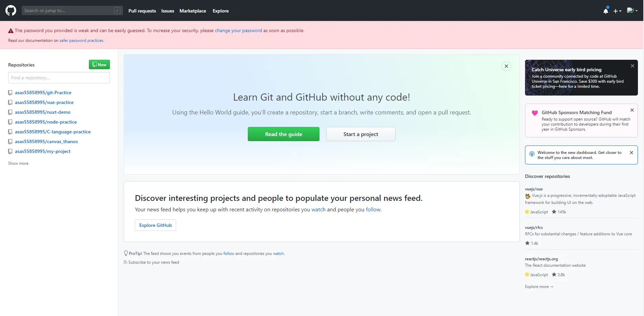The width and height of the screenshot is (644, 316).
Task: Click Explore GitHub button
Action: [156, 225]
